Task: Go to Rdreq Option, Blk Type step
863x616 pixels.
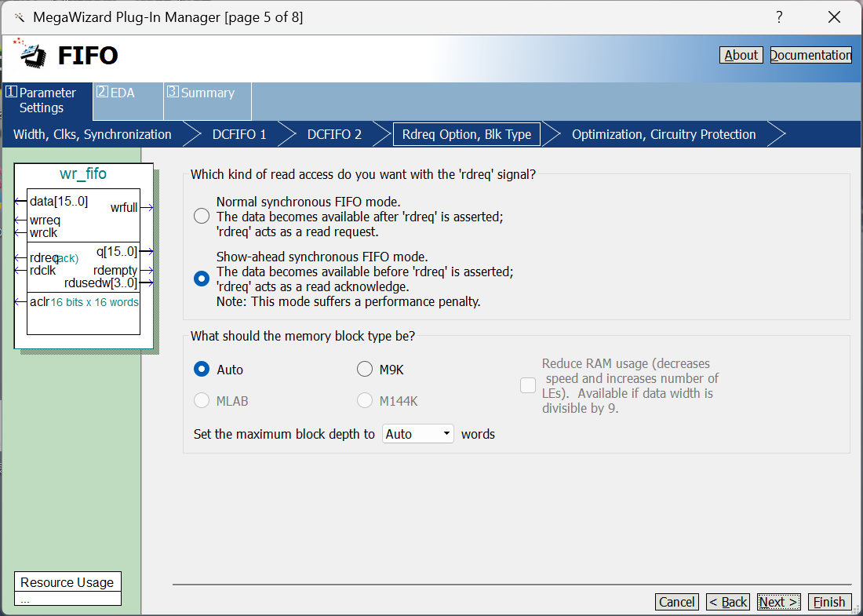Action: [x=467, y=134]
